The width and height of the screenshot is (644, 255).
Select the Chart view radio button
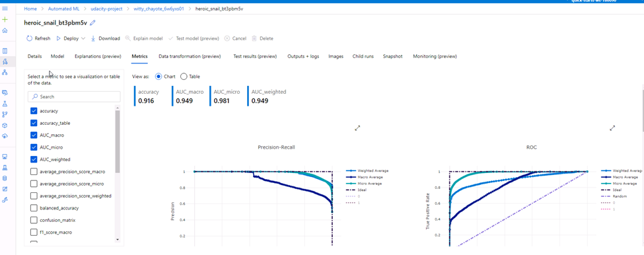click(158, 77)
